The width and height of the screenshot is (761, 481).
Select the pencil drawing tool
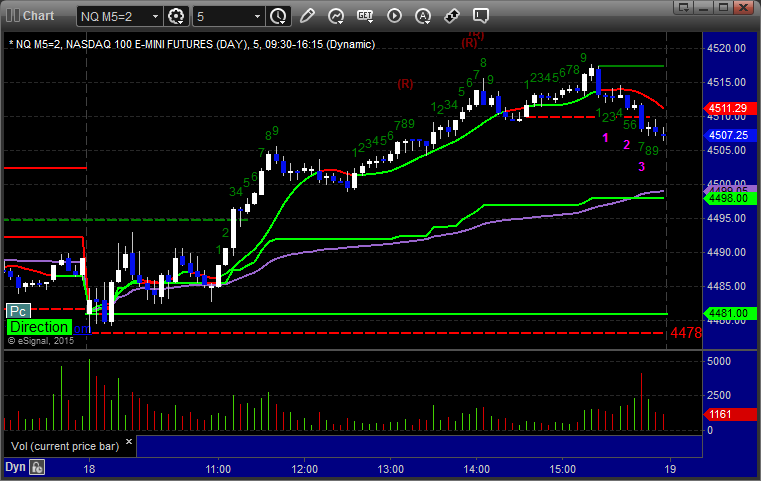click(x=307, y=16)
